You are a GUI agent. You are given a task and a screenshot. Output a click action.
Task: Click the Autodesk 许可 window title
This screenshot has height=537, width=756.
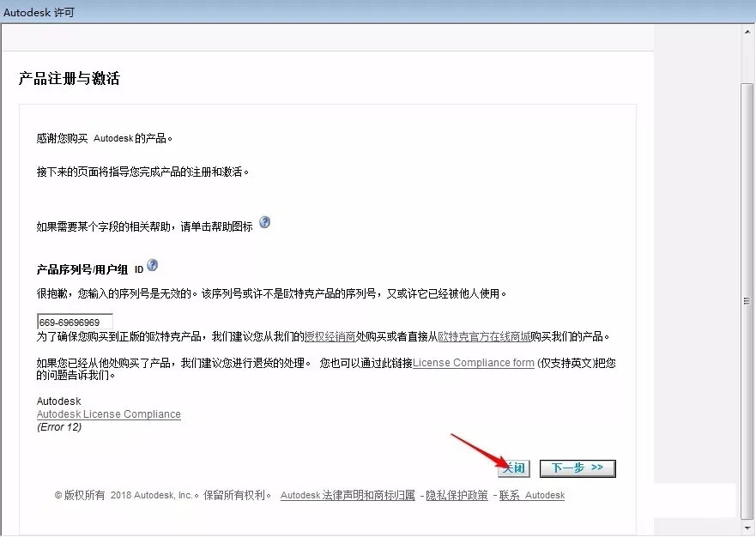tap(39, 12)
